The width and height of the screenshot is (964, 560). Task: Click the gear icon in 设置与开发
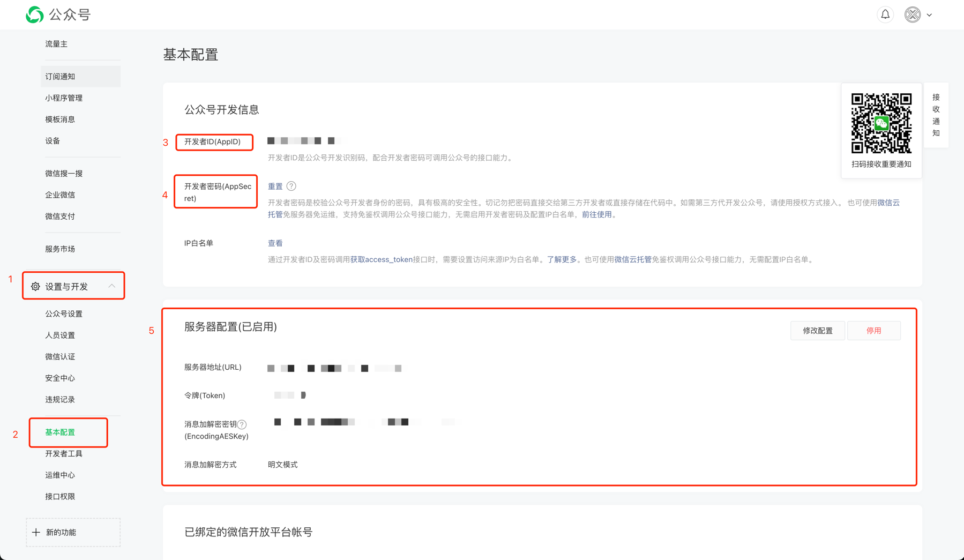(x=35, y=287)
